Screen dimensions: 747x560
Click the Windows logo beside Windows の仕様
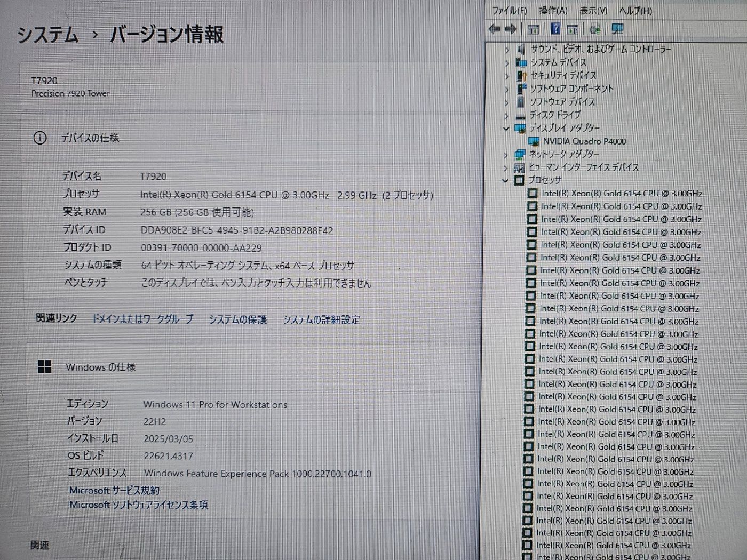[x=45, y=366]
